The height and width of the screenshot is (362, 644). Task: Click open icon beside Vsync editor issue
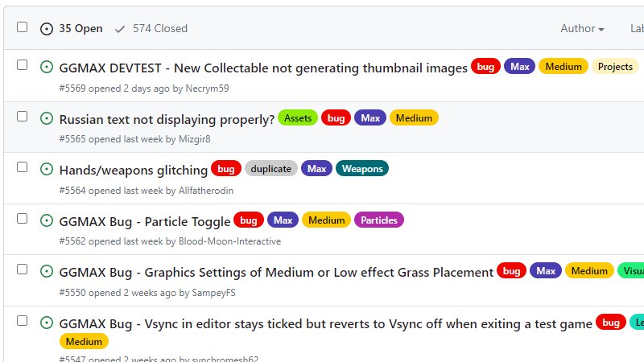coord(47,323)
